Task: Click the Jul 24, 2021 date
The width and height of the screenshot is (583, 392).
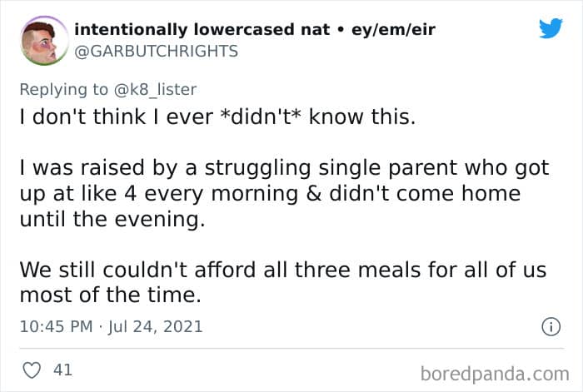Action: 156,326
